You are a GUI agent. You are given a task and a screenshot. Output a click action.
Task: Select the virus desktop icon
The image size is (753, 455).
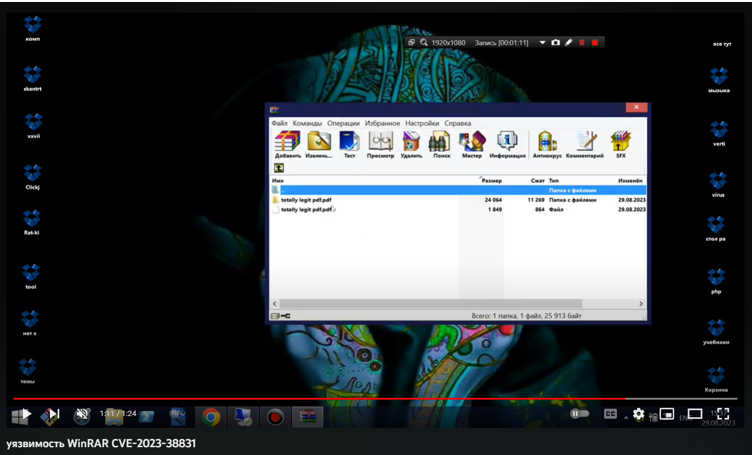pos(718,184)
